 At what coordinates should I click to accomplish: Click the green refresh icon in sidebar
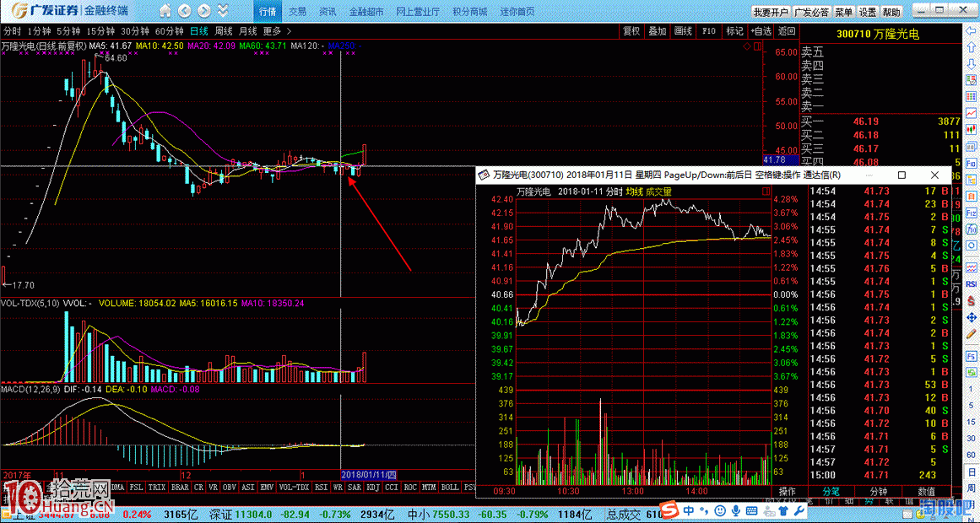tap(972, 373)
